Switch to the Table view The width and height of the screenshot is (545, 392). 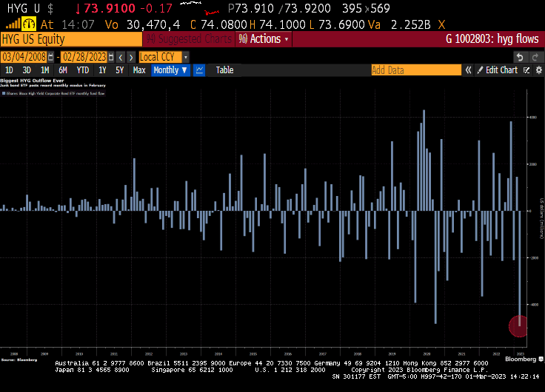(224, 70)
